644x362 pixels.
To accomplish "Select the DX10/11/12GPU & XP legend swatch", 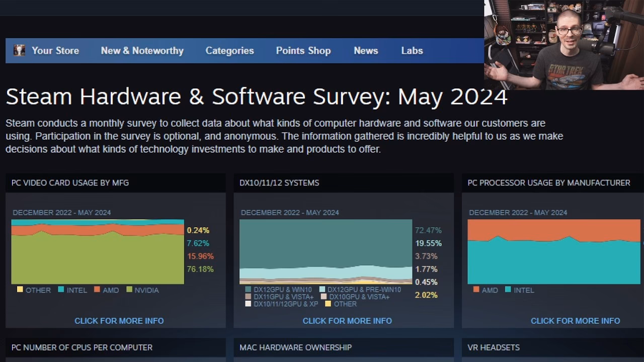I will pos(248,304).
